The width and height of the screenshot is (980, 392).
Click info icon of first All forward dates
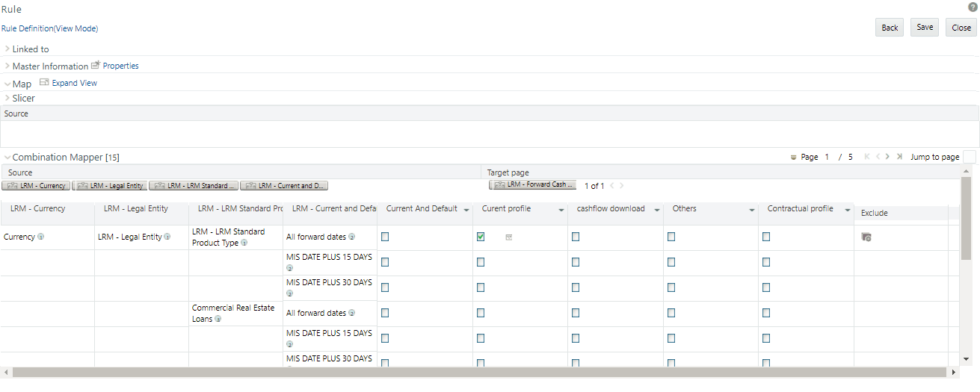[352, 237]
